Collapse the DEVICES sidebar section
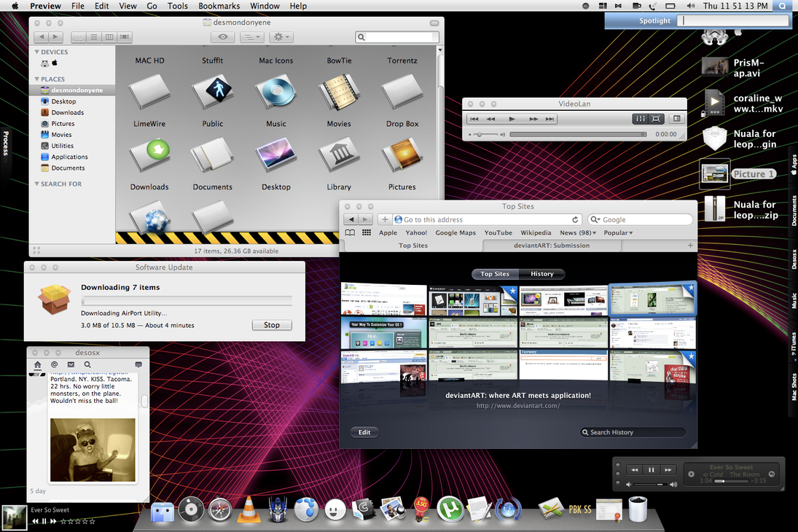 click(36, 52)
